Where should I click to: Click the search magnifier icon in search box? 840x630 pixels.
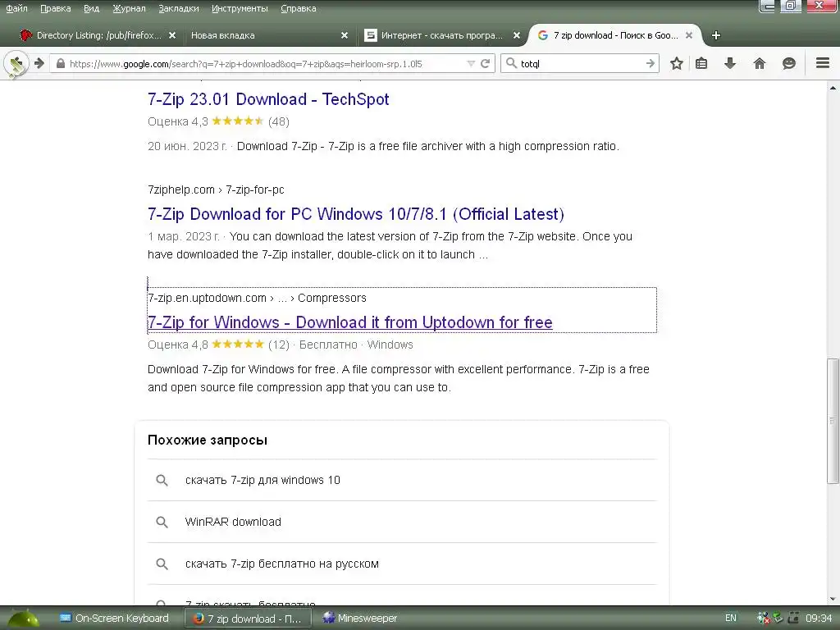[x=511, y=63]
